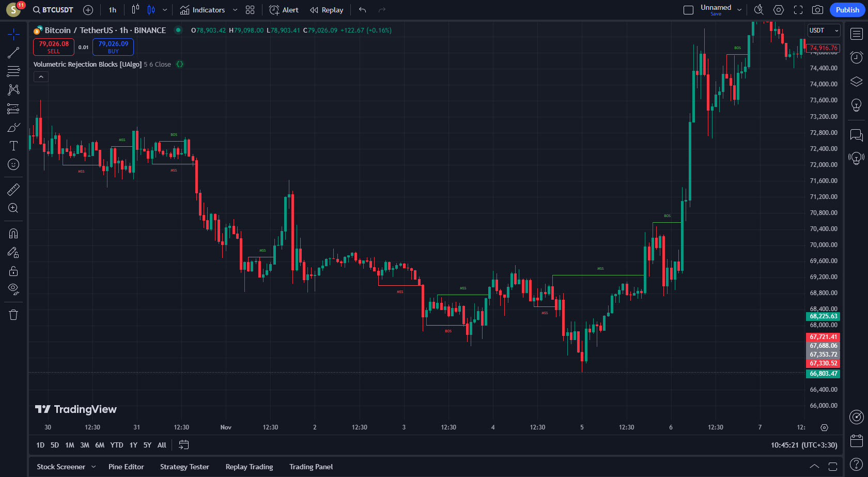This screenshot has width=868, height=477.
Task: Expand the manage layouts dropdown arrow
Action: [x=739, y=10]
